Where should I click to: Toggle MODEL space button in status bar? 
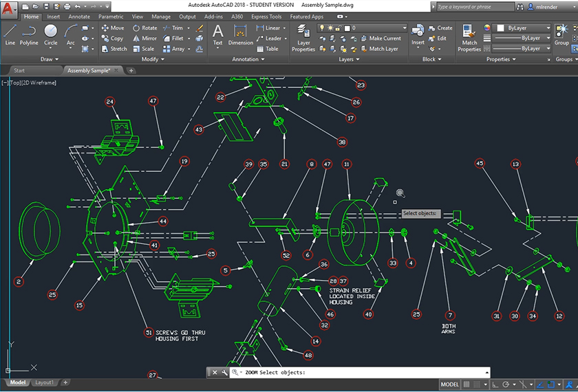coord(449,384)
